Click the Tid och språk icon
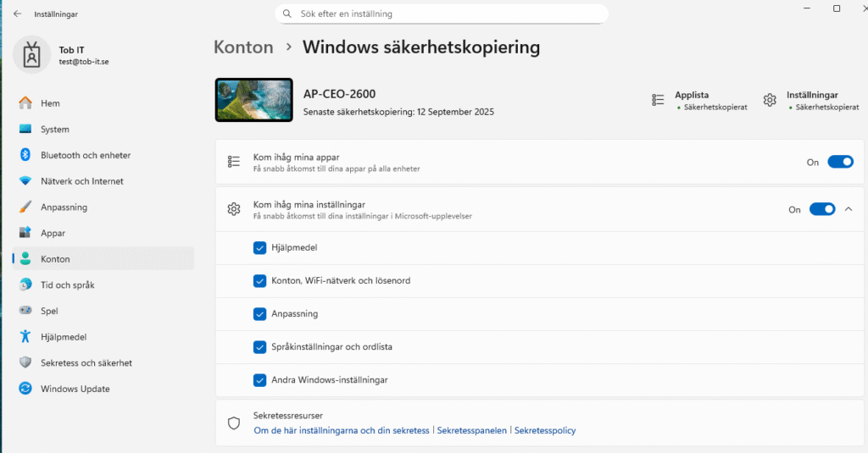The height and width of the screenshot is (453, 868). coord(25,285)
